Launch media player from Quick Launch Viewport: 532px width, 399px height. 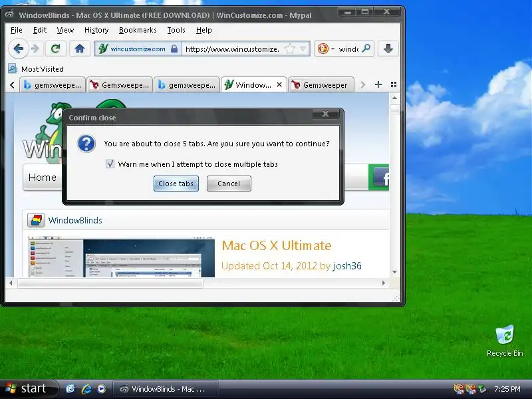click(102, 389)
